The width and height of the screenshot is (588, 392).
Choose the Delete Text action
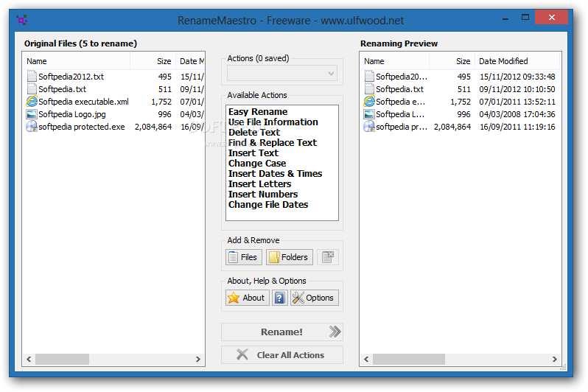click(254, 133)
